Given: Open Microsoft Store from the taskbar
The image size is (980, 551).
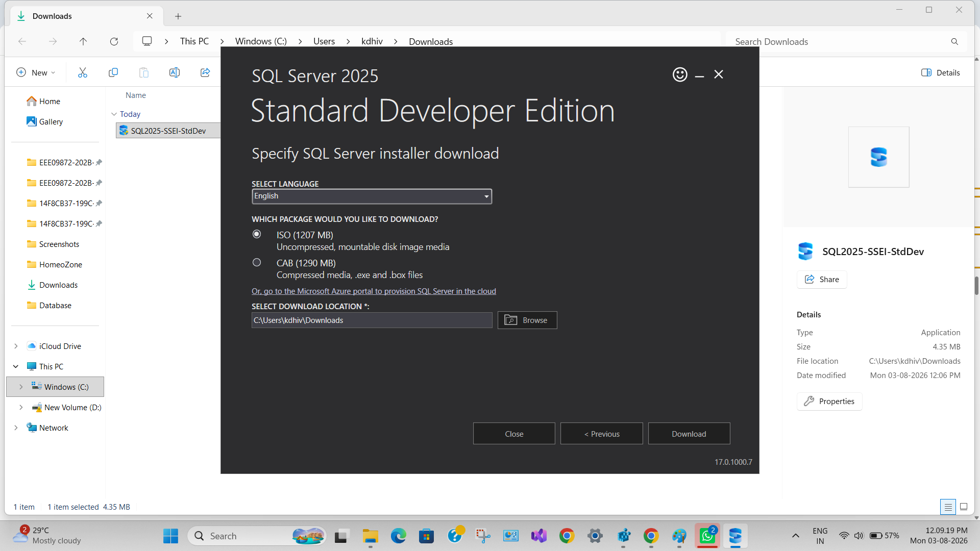Looking at the screenshot, I should (426, 536).
